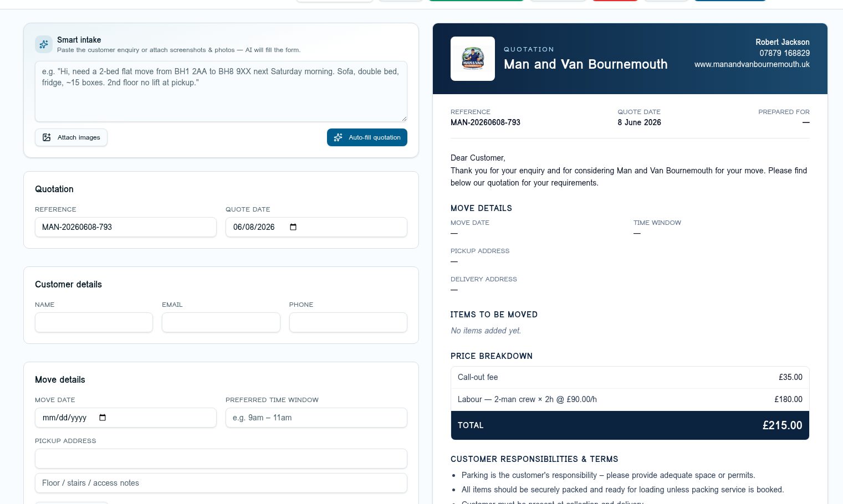Click the Quote date field
Image resolution: width=843 pixels, height=504 pixels.
pyautogui.click(x=316, y=227)
